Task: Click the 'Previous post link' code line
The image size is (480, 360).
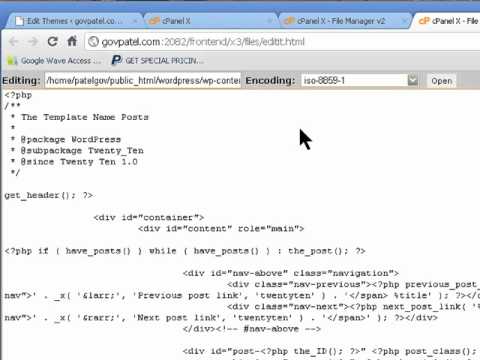Action: click(242, 295)
